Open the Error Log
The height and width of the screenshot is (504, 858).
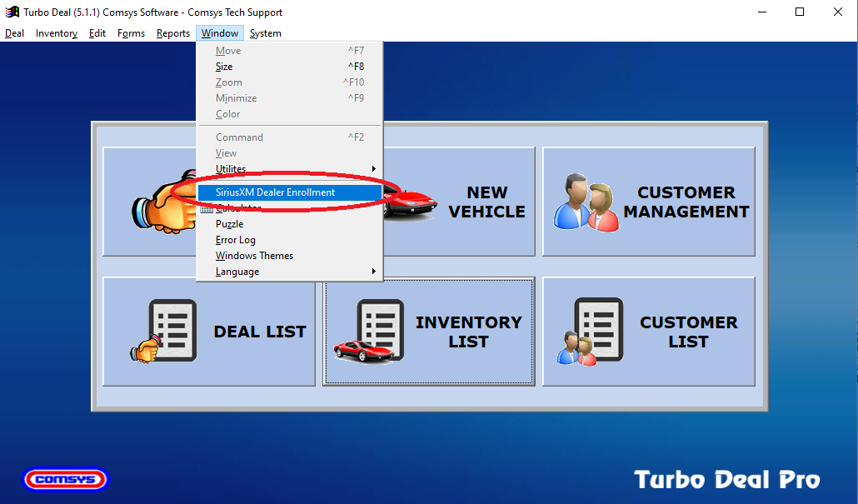[289, 240]
